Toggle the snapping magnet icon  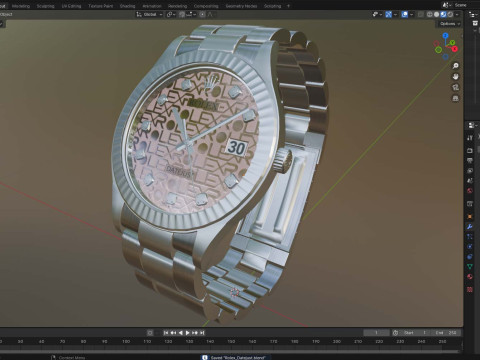[182, 14]
